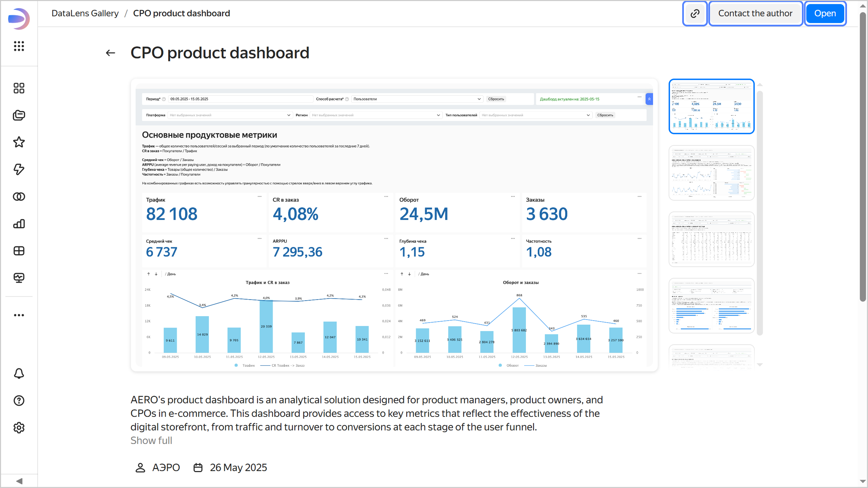868x488 pixels.
Task: Click the notifications bell icon
Action: tap(19, 373)
